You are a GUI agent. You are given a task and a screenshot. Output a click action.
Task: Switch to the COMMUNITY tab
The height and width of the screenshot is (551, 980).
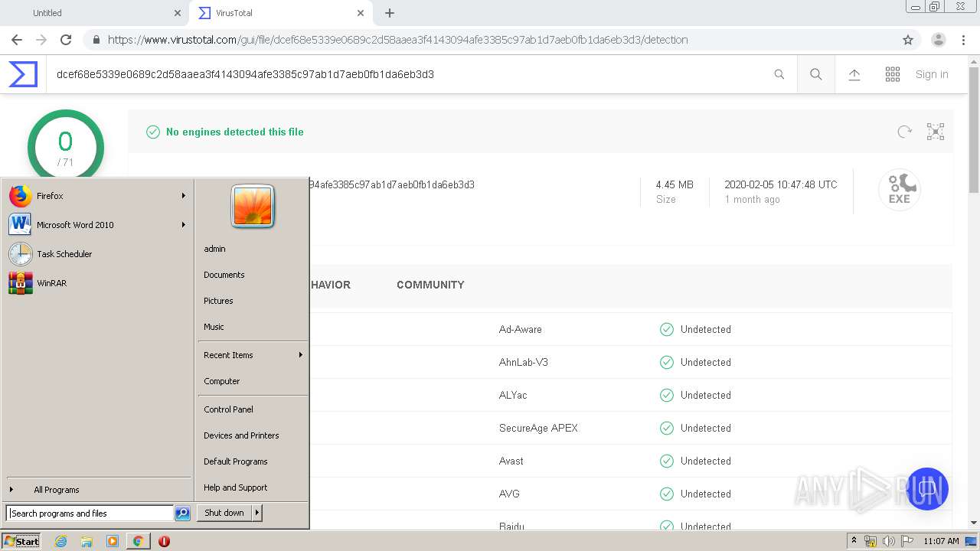(x=430, y=285)
